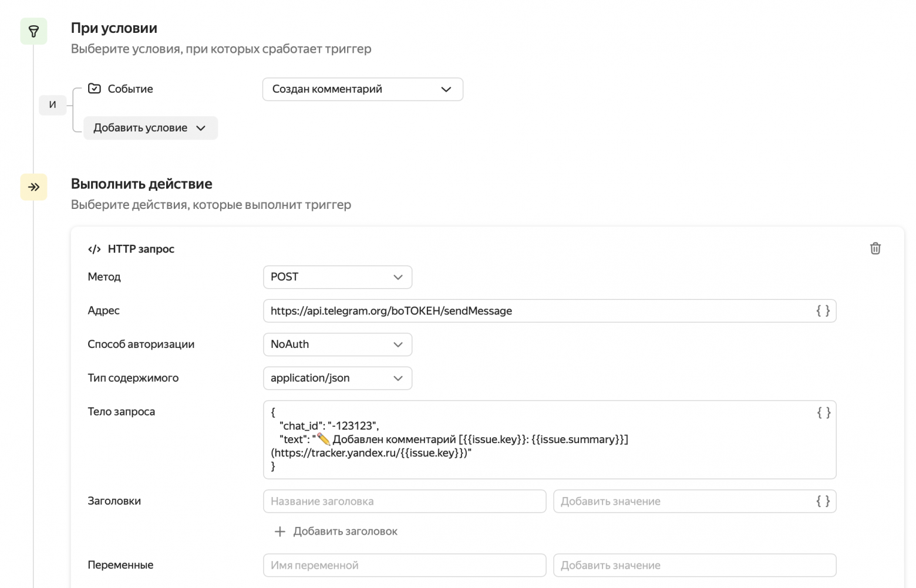This screenshot has height=588, width=916.
Task: Open variables picker for Тело запроса
Action: [x=823, y=413]
